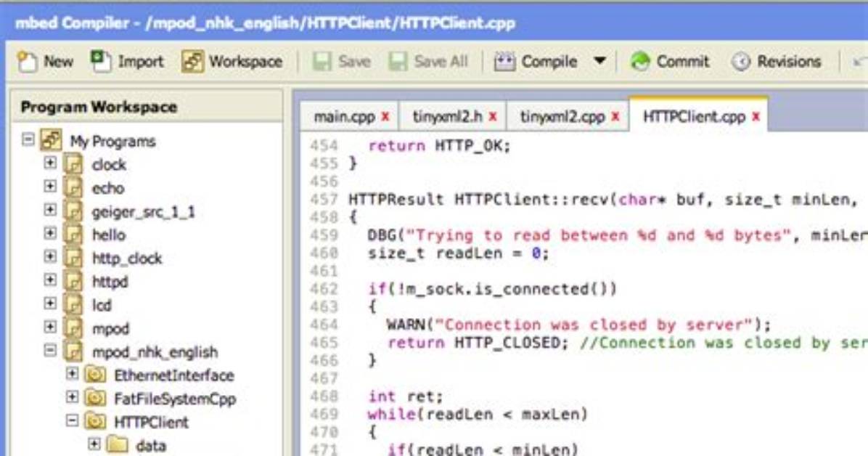Click the http_clock program icon
Image resolution: width=868 pixels, height=456 pixels.
[73, 258]
